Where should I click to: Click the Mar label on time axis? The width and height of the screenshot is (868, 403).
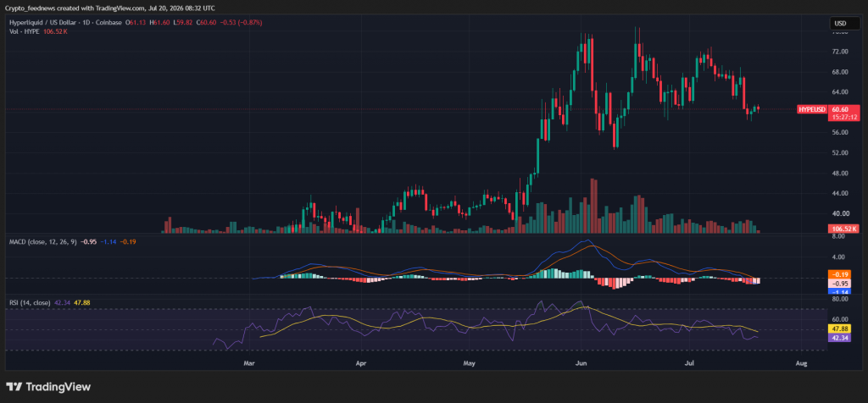pos(249,363)
